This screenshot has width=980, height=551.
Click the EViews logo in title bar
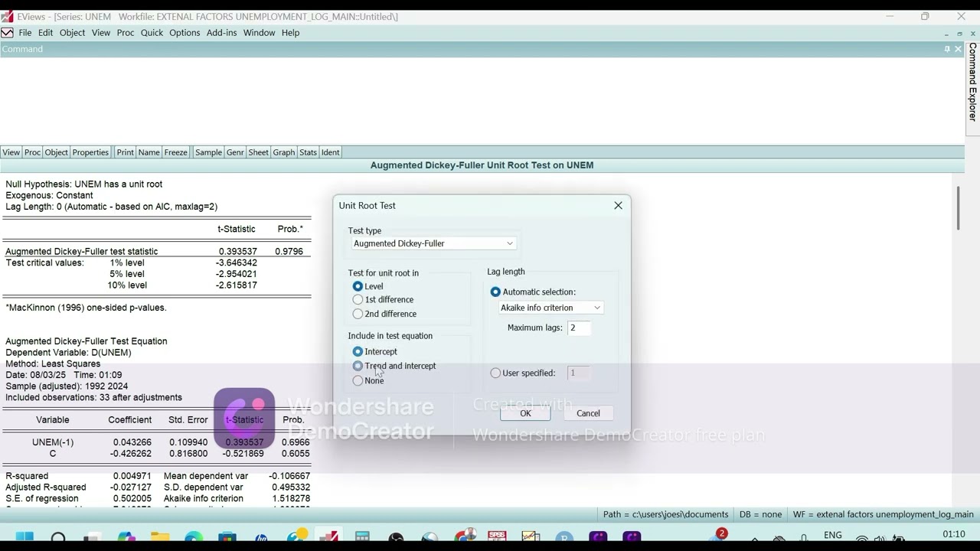7,16
